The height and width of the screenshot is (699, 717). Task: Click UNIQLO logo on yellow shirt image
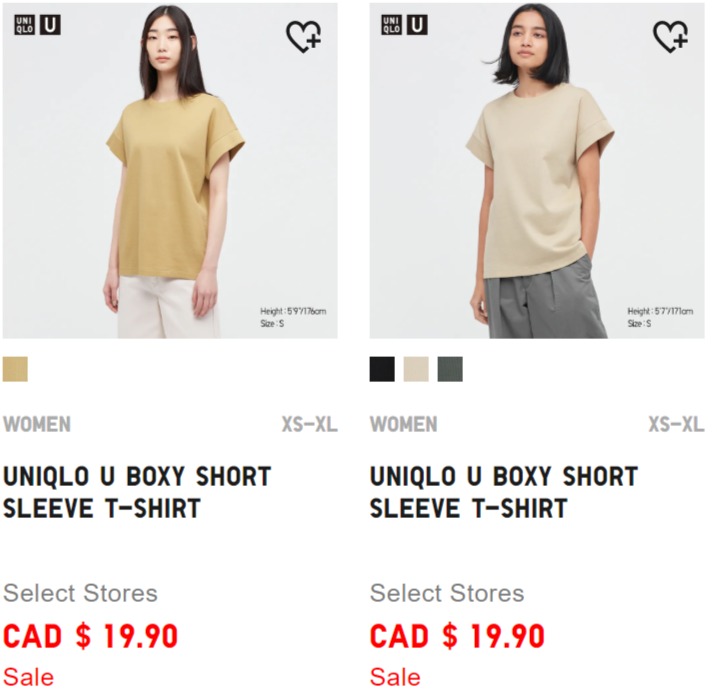coord(24,25)
